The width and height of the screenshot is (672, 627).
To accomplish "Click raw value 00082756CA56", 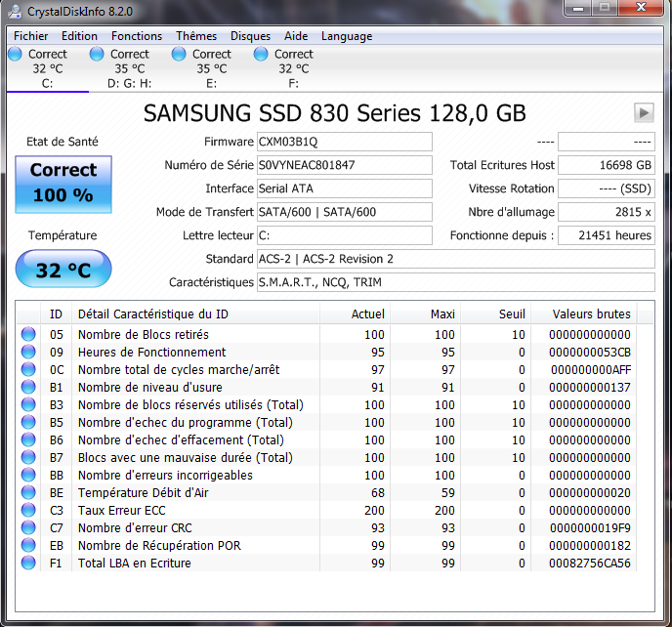I will point(590,564).
